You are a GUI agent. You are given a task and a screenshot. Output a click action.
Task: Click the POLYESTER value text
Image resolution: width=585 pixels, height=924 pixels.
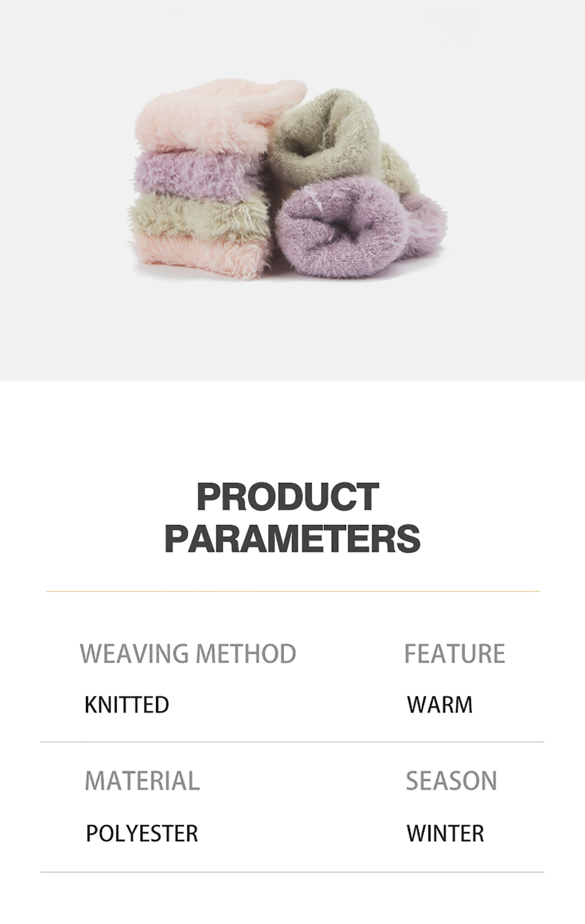click(x=142, y=833)
